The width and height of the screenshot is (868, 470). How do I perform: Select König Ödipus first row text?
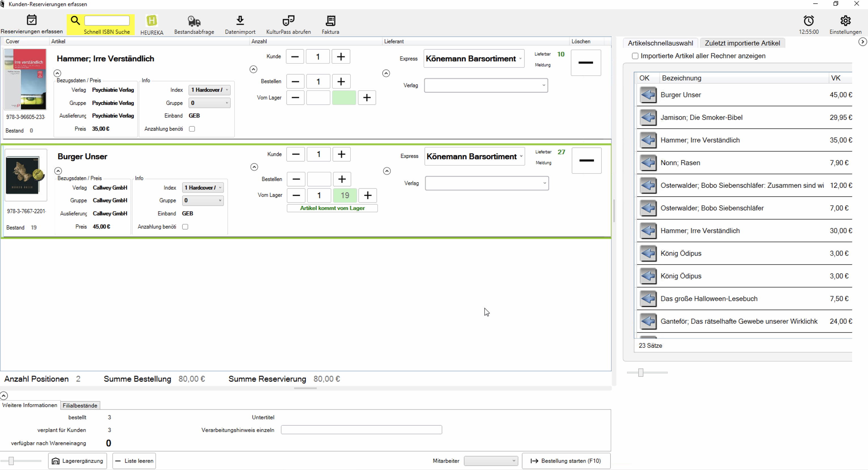(x=681, y=253)
